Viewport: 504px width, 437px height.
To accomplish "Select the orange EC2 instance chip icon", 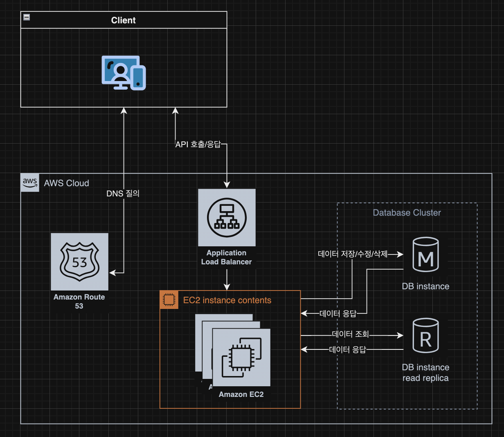I will [169, 300].
